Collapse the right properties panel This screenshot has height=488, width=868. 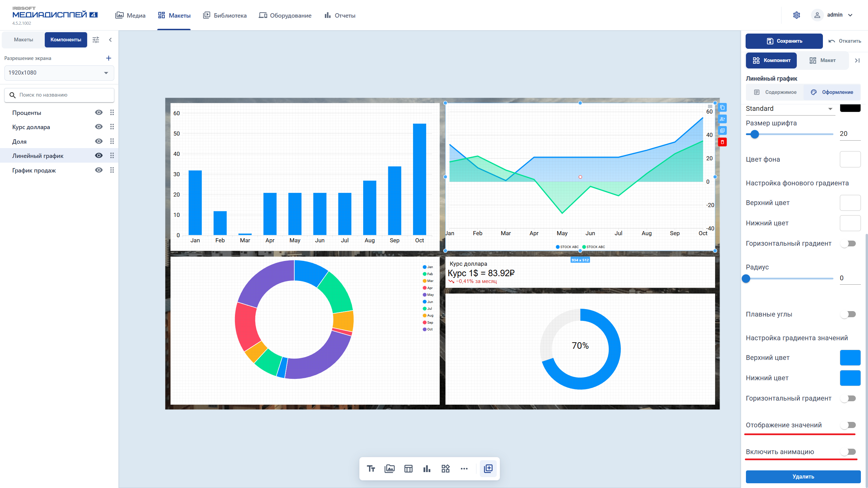click(x=857, y=60)
